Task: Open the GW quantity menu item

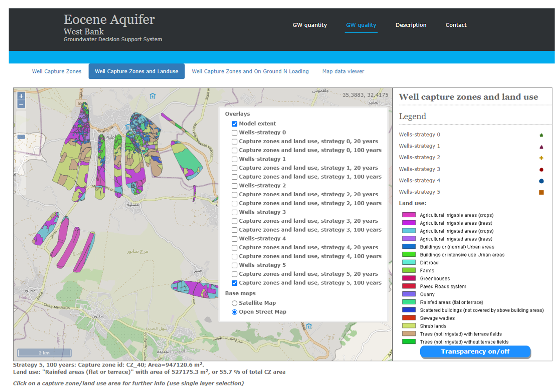Action: click(x=309, y=25)
